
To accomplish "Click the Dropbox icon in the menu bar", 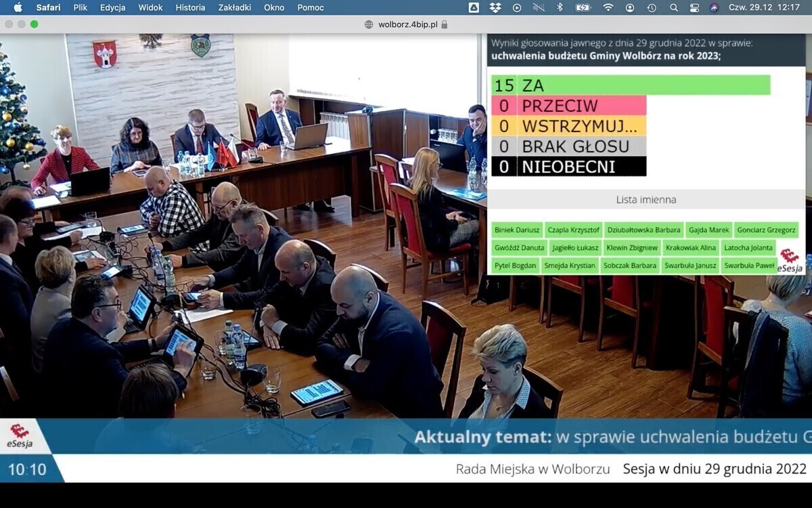I will tap(496, 7).
